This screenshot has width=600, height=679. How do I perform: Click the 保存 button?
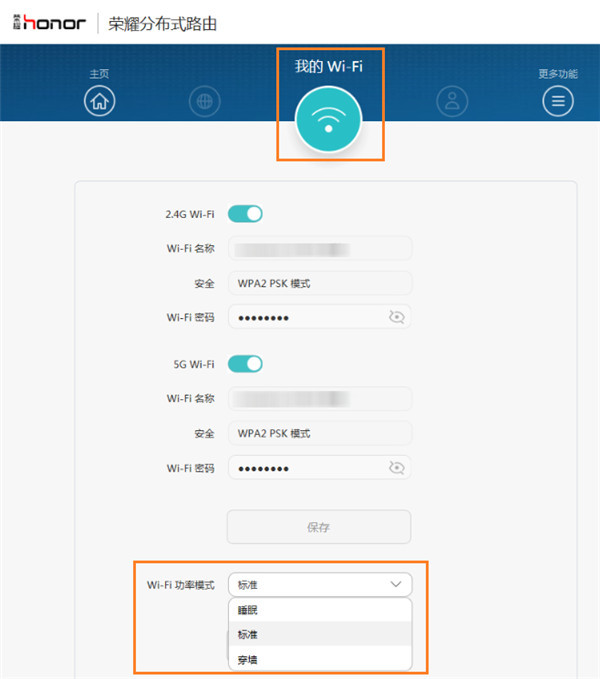319,527
